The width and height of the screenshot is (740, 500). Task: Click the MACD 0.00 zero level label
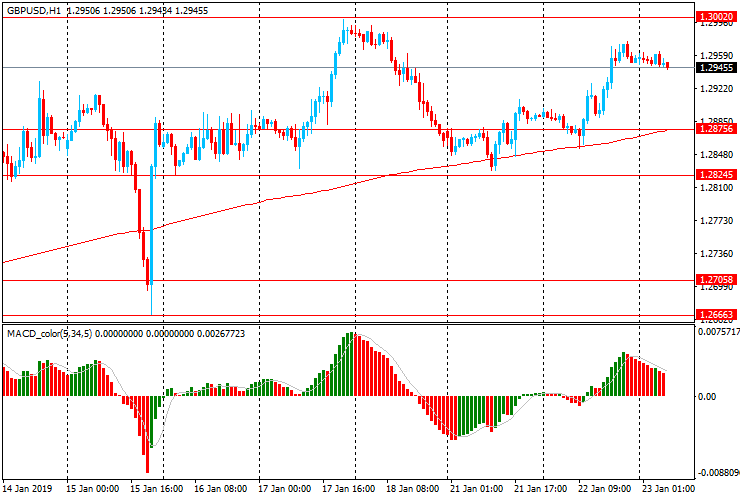706,397
